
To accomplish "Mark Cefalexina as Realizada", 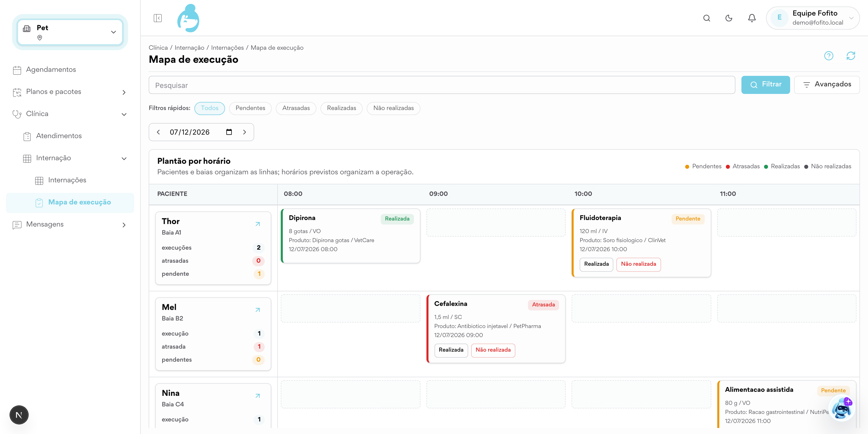I will coord(451,350).
